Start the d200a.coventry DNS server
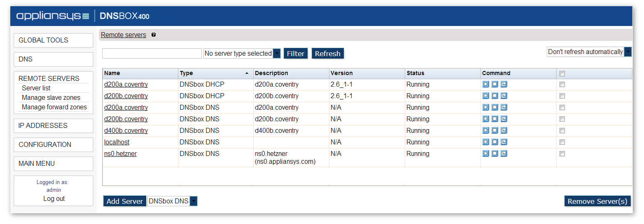644x224 pixels. coord(486,107)
